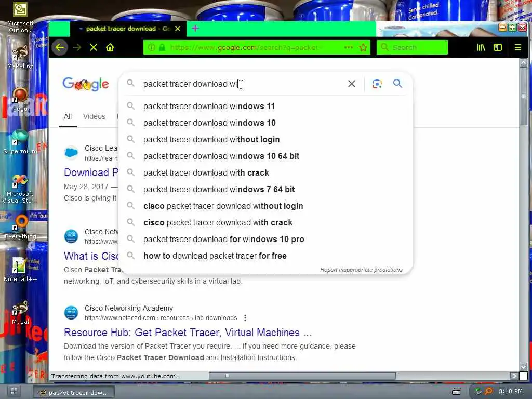
Task: Click the padlock connection icon
Action: point(162,47)
